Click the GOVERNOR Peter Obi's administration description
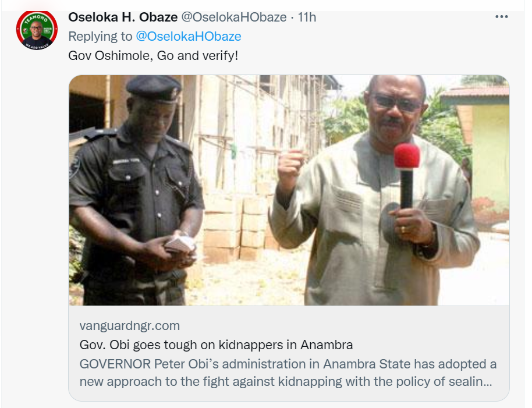Screen dimensions: 532x408 (x=288, y=372)
